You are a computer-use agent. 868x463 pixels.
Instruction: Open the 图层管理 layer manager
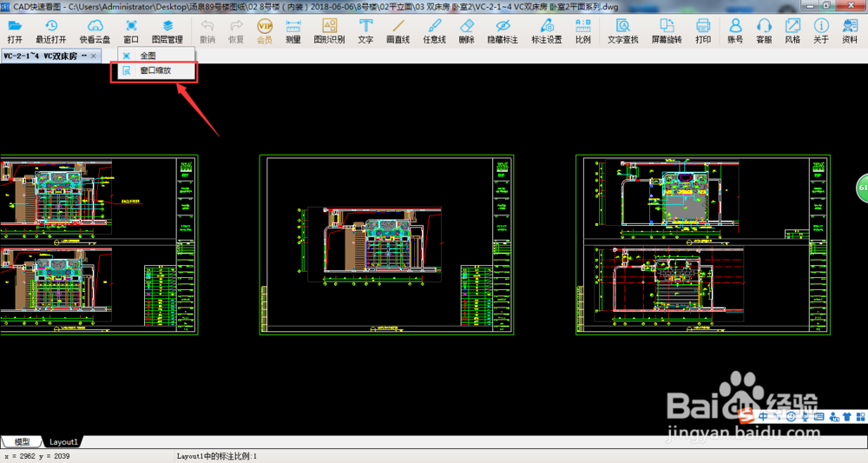click(x=168, y=31)
